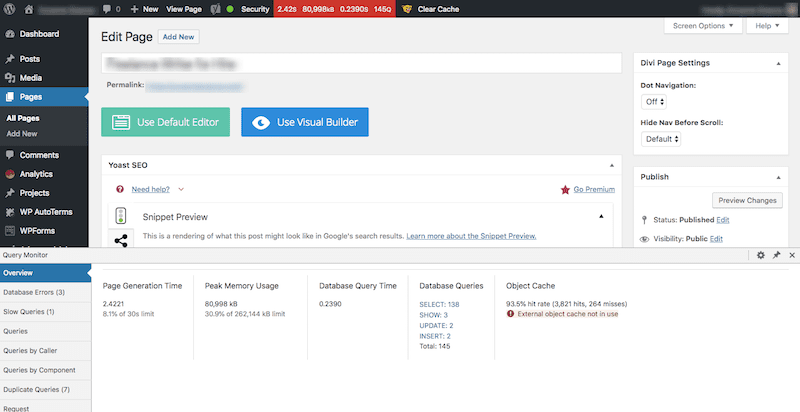Open Slow Queries (1) tab

click(x=45, y=312)
